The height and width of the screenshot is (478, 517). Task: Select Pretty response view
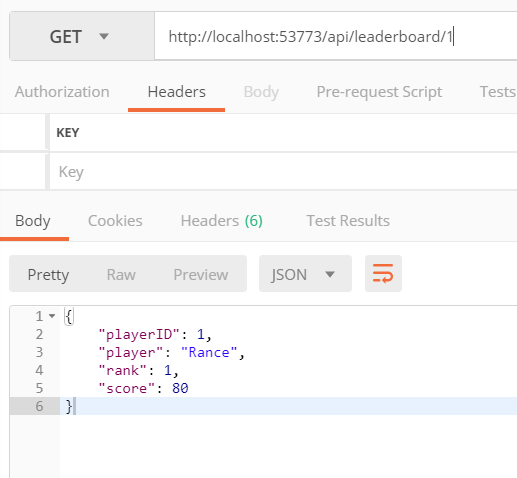coord(48,275)
